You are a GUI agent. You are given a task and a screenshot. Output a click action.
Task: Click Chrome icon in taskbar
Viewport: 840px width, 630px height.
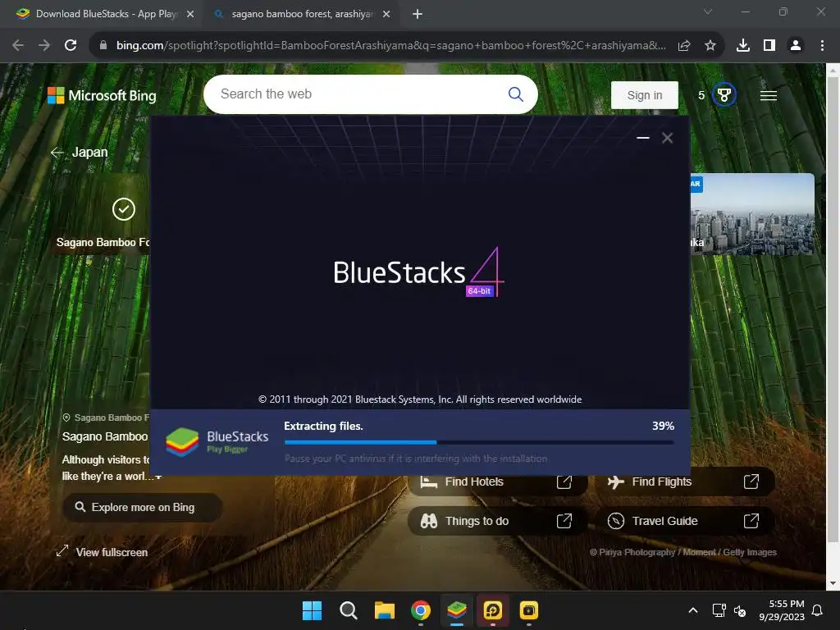pos(421,610)
